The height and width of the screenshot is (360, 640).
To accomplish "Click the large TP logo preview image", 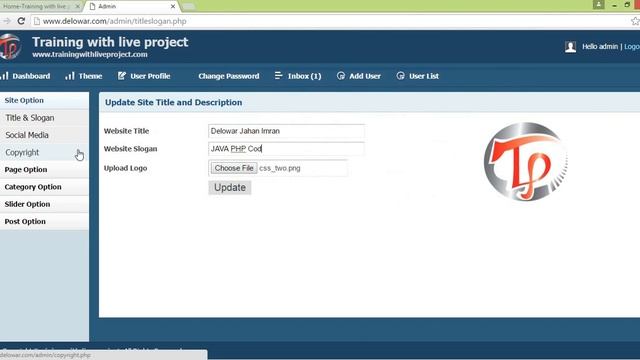I will 525,162.
